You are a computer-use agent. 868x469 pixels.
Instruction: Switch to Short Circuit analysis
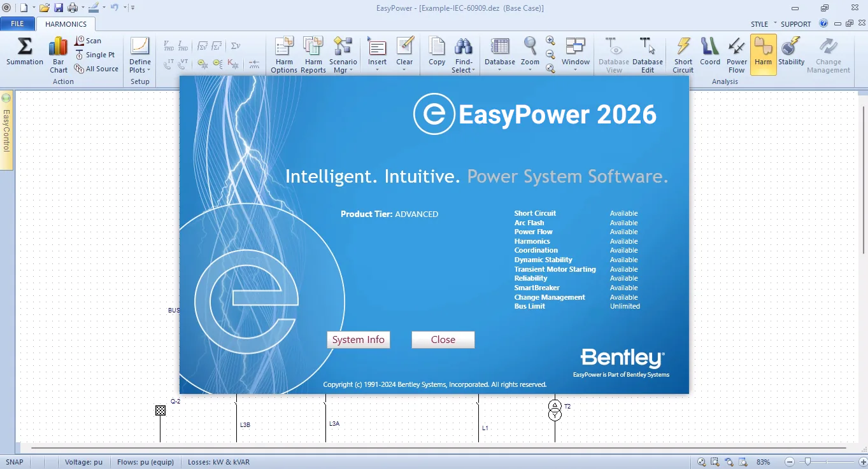[x=683, y=55]
